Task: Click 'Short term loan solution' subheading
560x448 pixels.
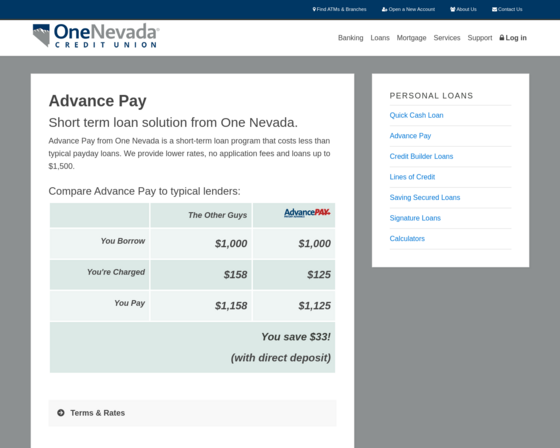Action: 173,123
